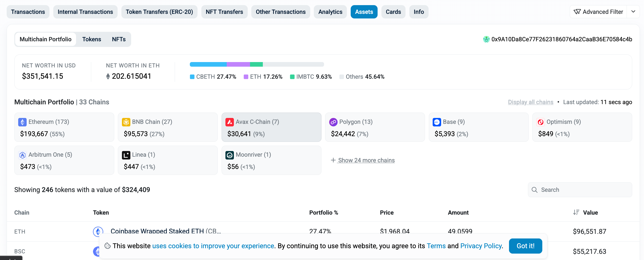Dismiss cookie notice with Got it!
This screenshot has height=260, width=644.
pyautogui.click(x=526, y=246)
